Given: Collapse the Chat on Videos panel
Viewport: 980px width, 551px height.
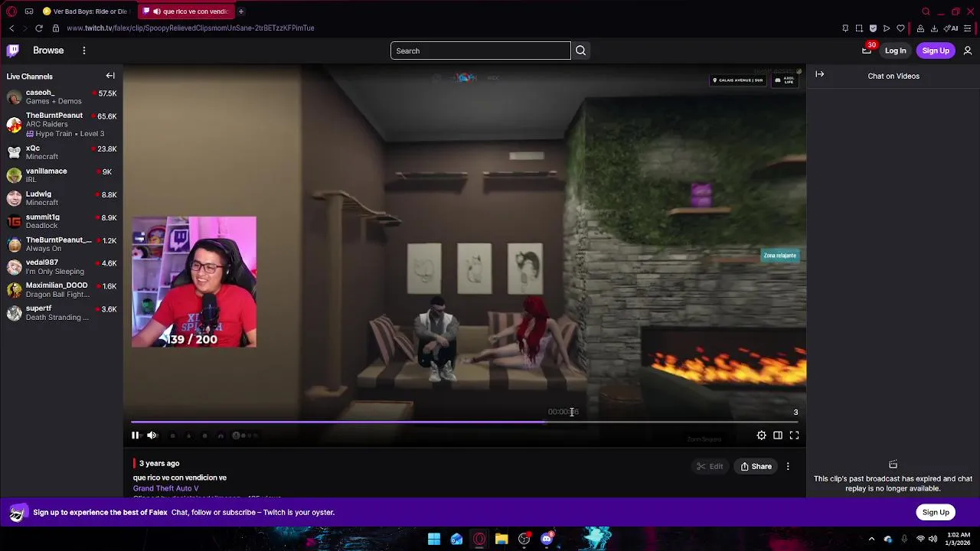Looking at the screenshot, I should 820,74.
